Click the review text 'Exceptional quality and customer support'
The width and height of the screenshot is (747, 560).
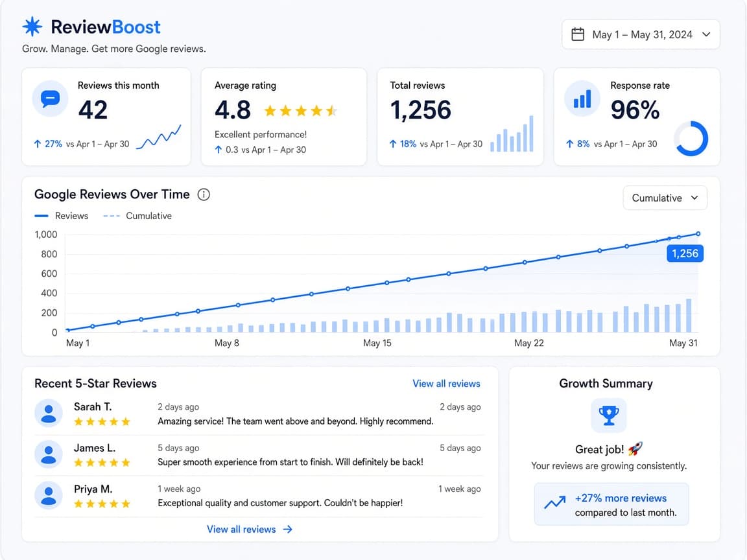coord(280,503)
